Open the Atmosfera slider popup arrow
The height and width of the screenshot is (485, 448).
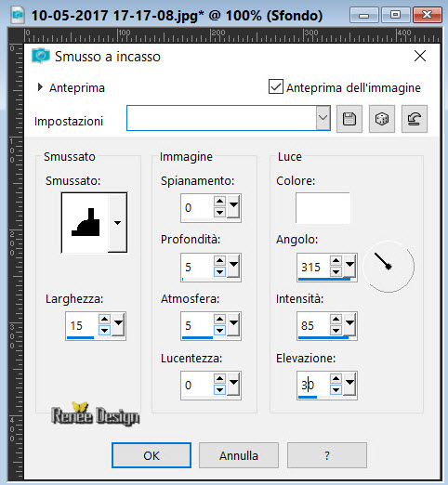(234, 324)
